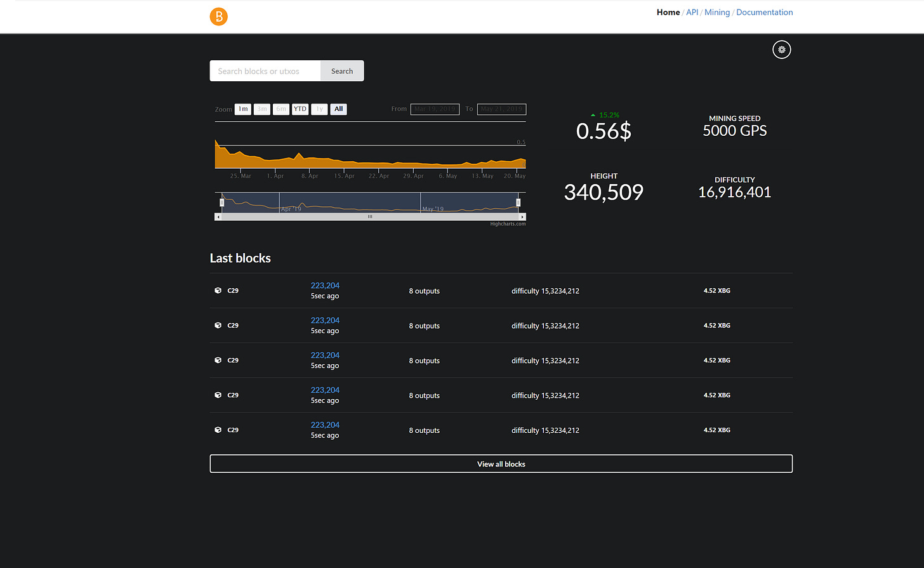Choose the All zoom option
Viewport: 924px width, 568px height.
tap(338, 109)
